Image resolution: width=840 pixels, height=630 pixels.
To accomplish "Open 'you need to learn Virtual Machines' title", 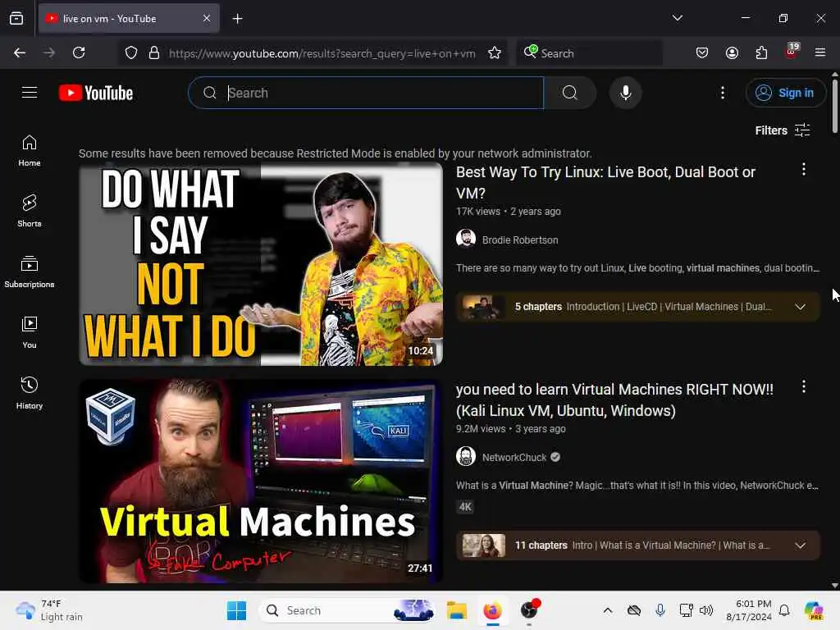I will (614, 400).
